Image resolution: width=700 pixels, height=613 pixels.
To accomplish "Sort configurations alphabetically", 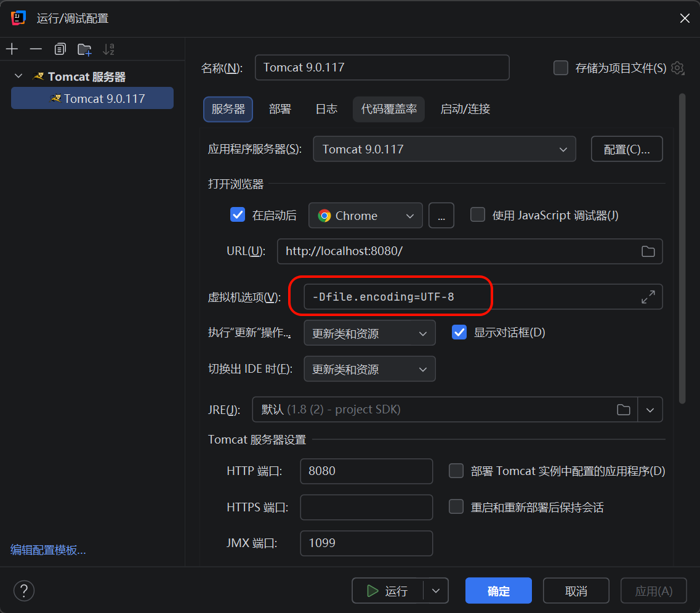I will [108, 49].
